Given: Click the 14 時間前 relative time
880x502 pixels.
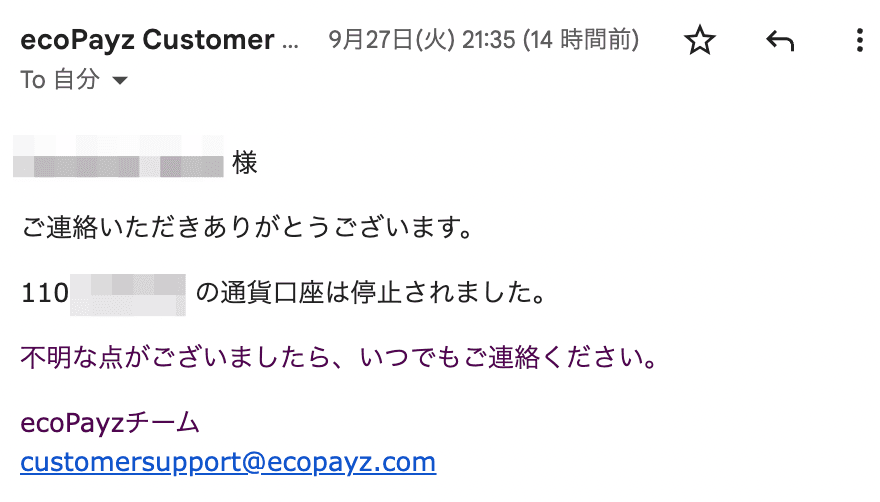Looking at the screenshot, I should click(x=581, y=40).
